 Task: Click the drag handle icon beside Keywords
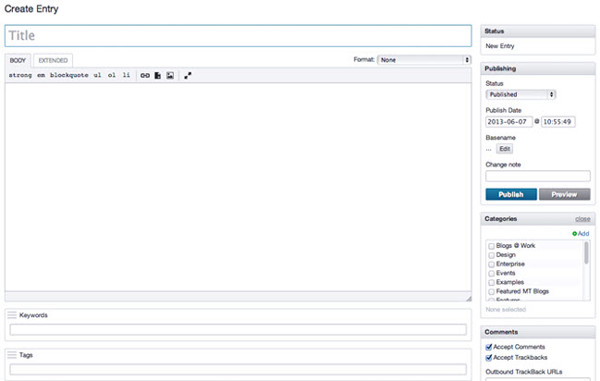tap(12, 315)
